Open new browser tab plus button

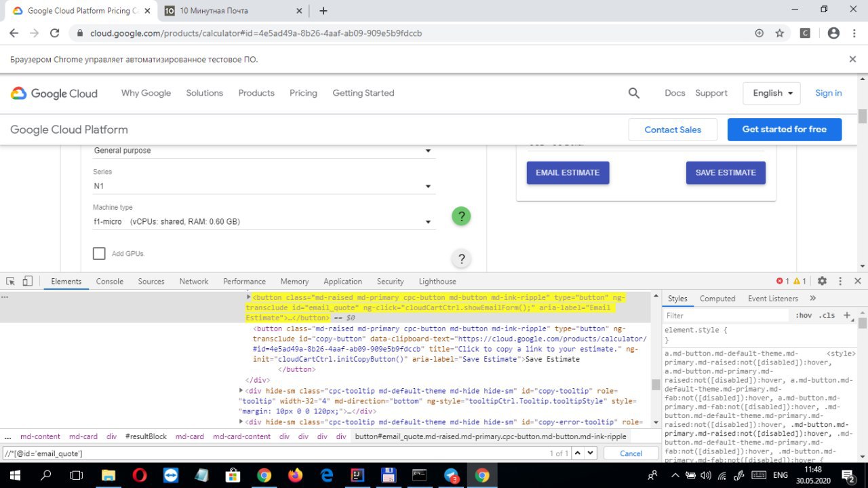(x=323, y=11)
